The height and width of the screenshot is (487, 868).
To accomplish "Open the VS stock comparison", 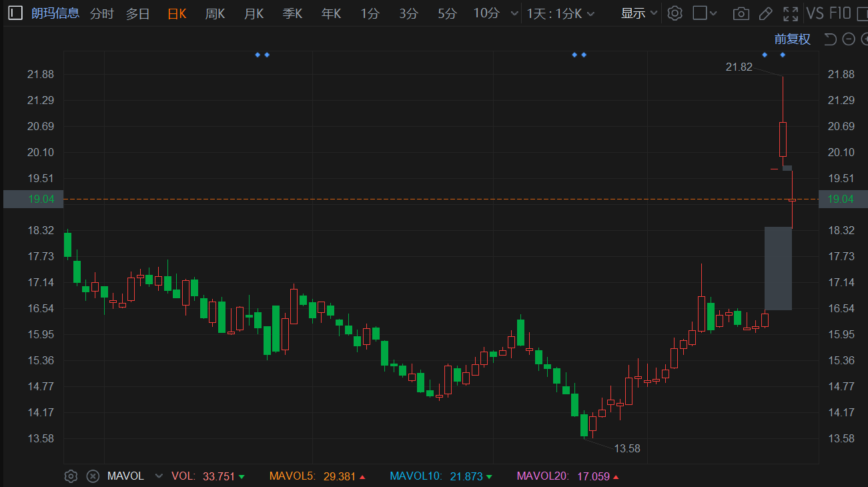I will pyautogui.click(x=815, y=13).
